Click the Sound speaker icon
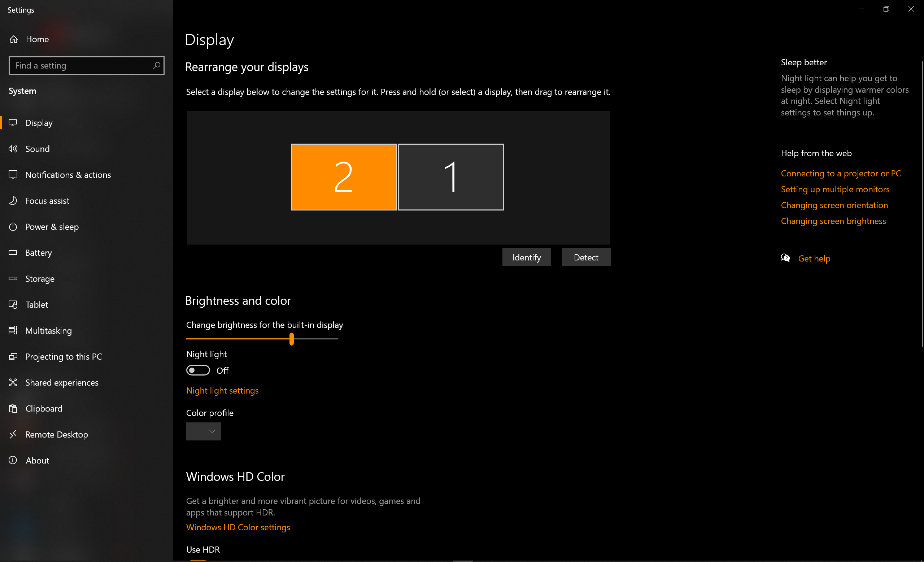 point(13,149)
